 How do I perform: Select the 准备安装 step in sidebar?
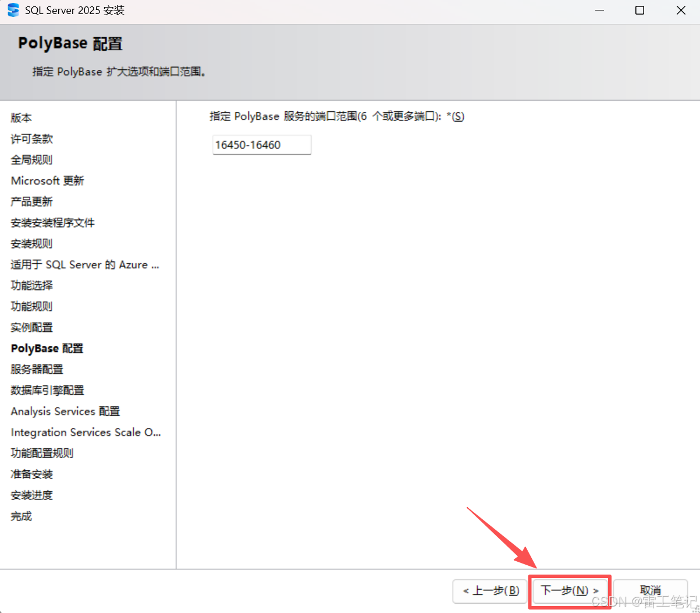(32, 474)
